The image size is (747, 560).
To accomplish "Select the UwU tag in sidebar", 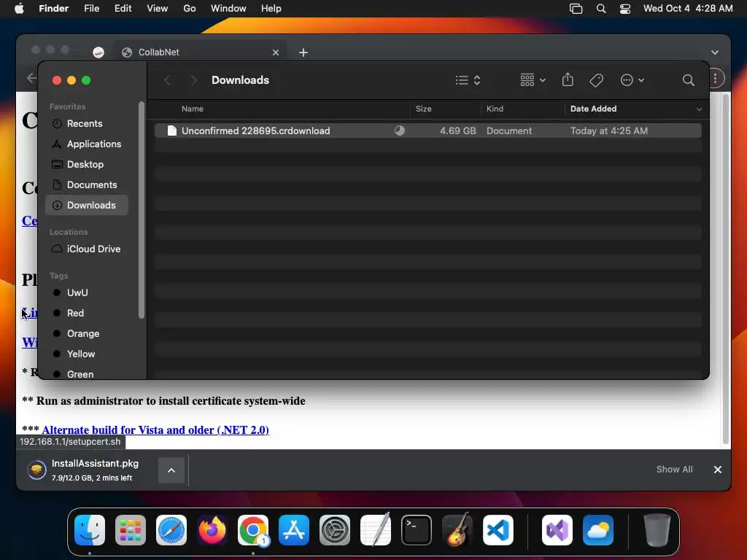I will 87,293.
